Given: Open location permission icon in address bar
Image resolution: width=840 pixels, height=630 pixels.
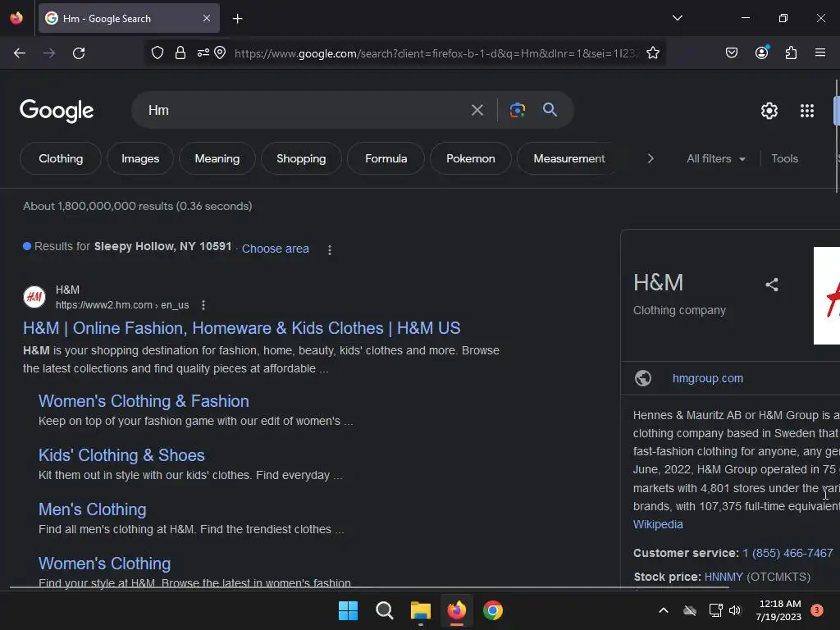Looking at the screenshot, I should click(x=220, y=53).
